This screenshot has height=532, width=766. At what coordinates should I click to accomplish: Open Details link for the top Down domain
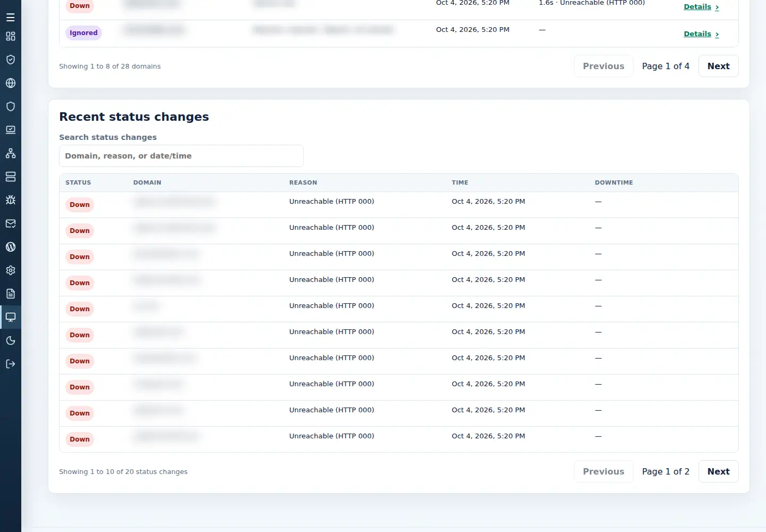[x=701, y=6]
